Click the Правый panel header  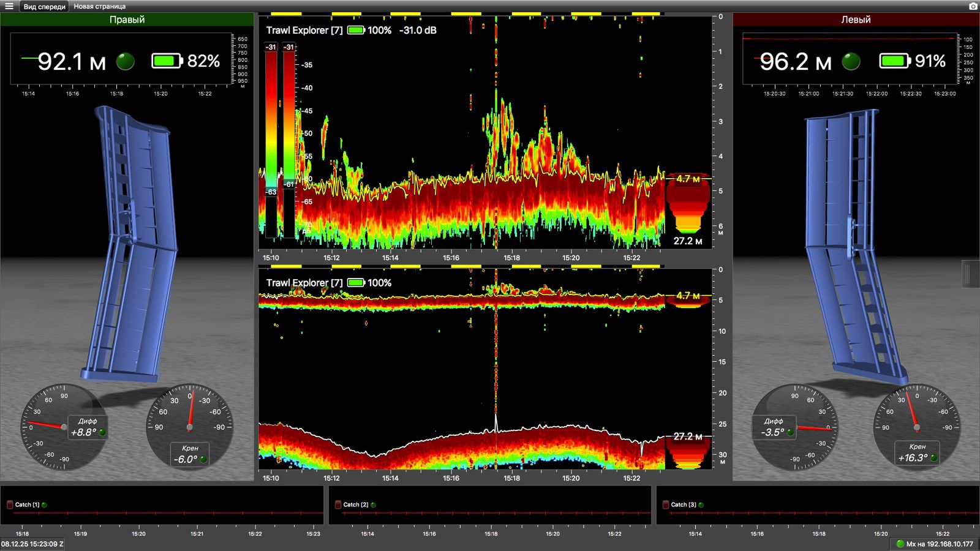click(x=127, y=20)
